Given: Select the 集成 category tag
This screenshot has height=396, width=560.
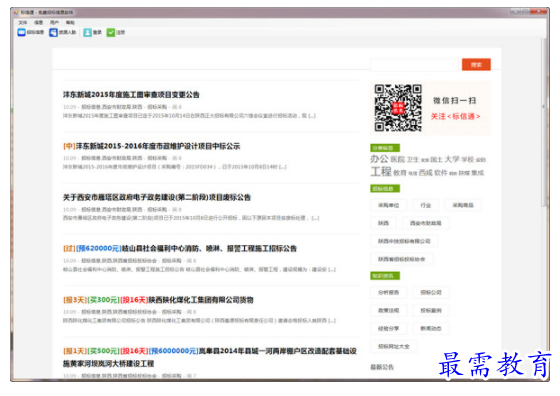Looking at the screenshot, I should point(478,173).
